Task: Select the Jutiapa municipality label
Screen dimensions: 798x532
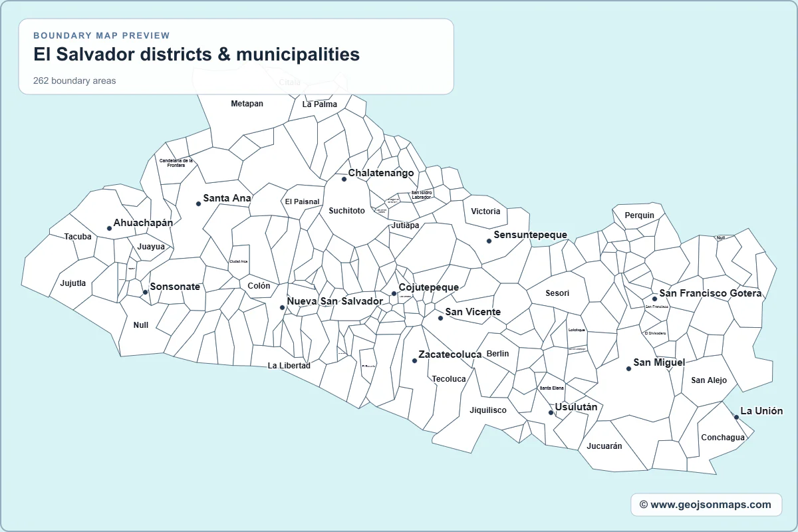Action: [x=405, y=225]
